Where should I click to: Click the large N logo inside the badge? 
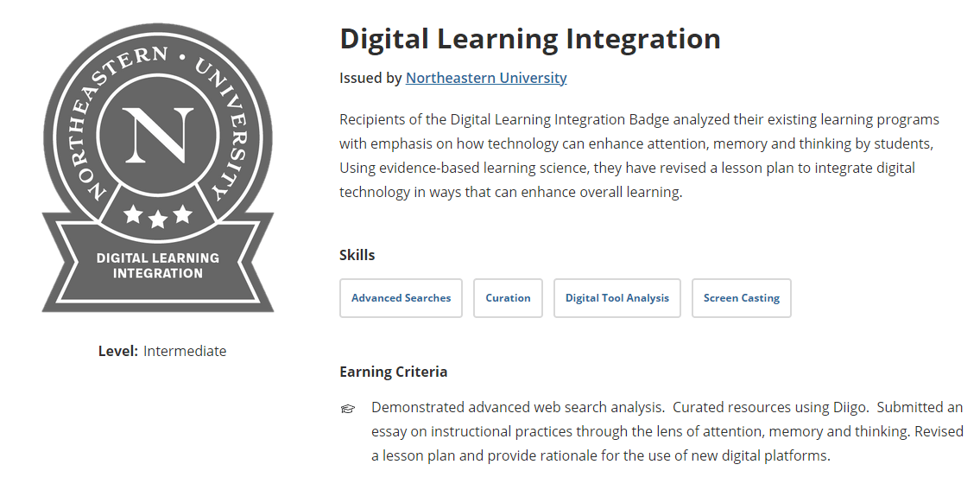[157, 135]
